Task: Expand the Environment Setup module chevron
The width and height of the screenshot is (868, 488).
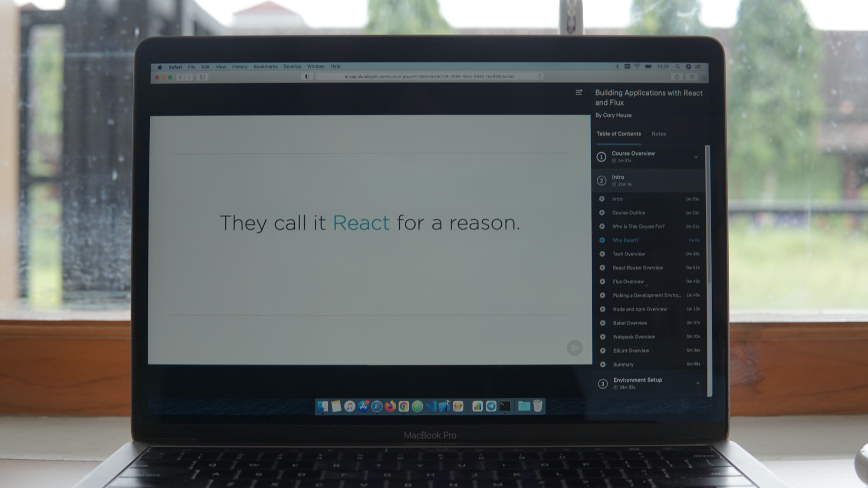Action: [698, 383]
